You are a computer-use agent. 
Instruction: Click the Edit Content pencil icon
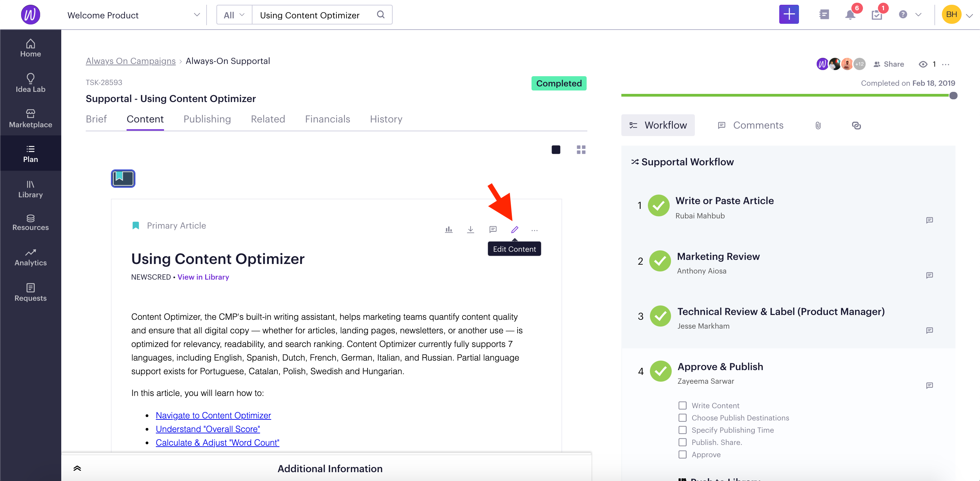514,229
